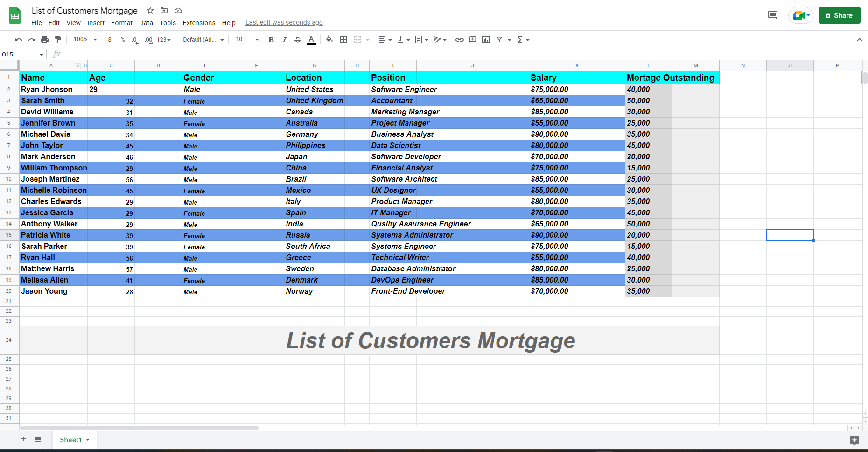This screenshot has height=452, width=868.
Task: Open the Help menu
Action: click(229, 23)
